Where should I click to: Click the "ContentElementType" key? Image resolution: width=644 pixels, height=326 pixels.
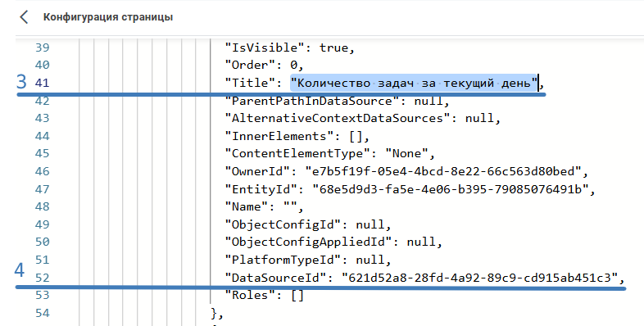point(297,153)
